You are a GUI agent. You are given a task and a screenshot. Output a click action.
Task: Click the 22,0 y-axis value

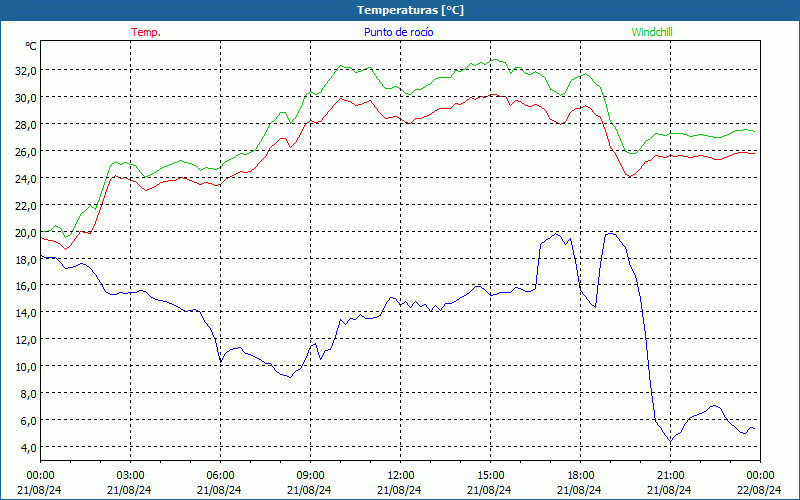(25, 206)
